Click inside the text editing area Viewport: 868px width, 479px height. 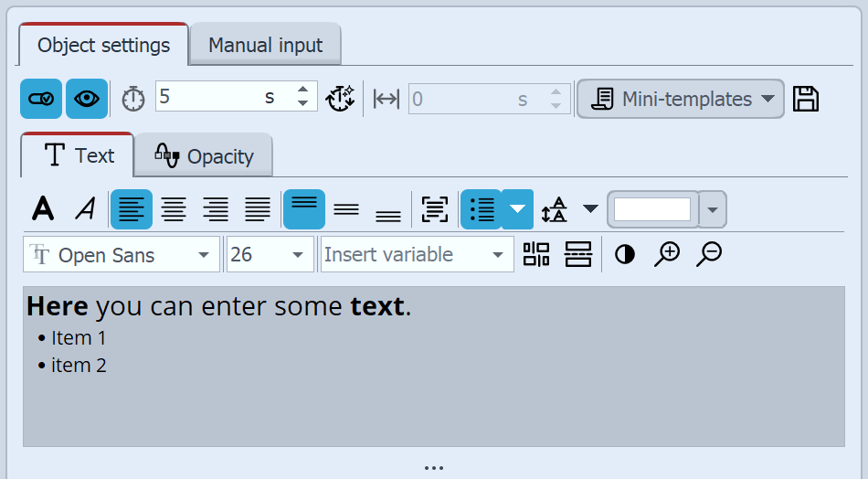click(x=433, y=393)
